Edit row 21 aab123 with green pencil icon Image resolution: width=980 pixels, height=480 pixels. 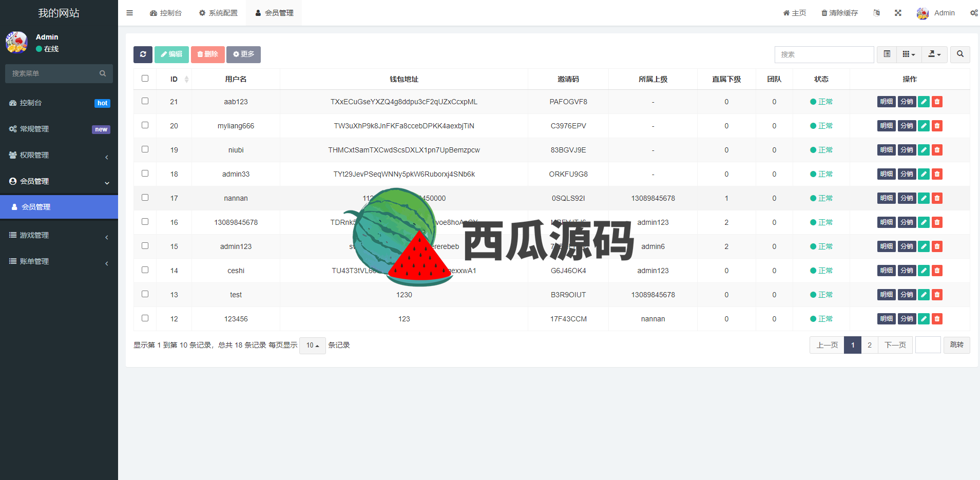(924, 102)
